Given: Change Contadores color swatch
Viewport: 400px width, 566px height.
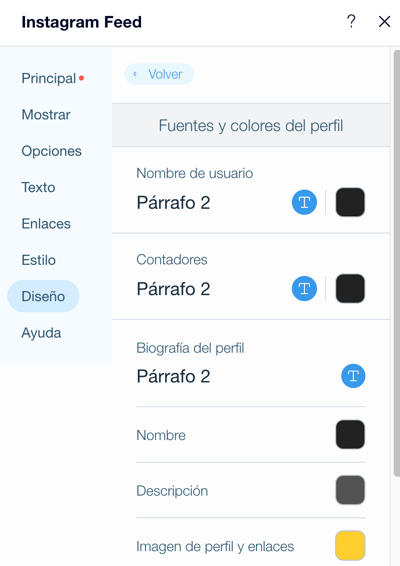Looking at the screenshot, I should 350,288.
